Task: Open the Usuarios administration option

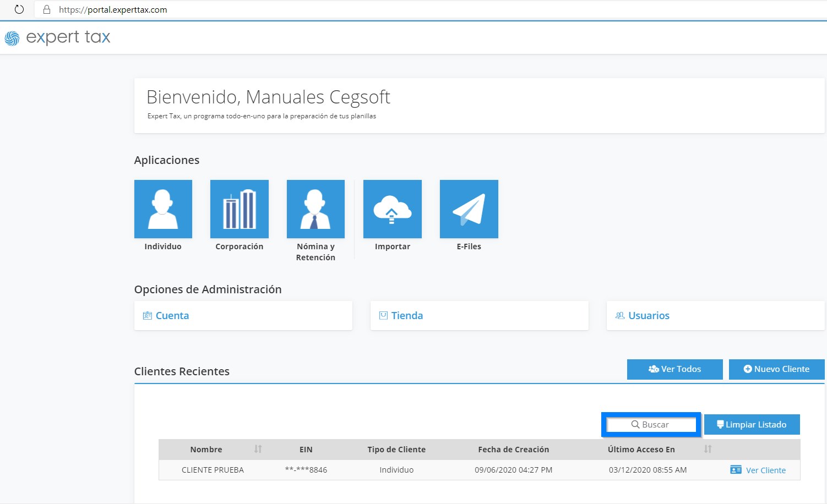Action: 716,315
